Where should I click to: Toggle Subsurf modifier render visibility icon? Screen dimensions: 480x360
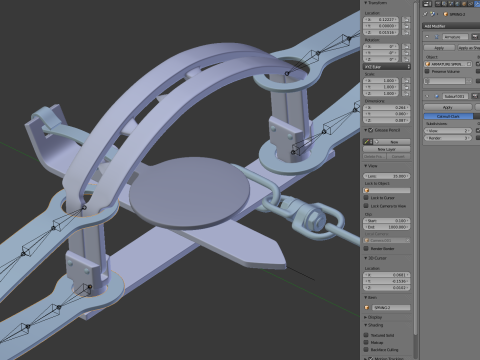pos(475,96)
